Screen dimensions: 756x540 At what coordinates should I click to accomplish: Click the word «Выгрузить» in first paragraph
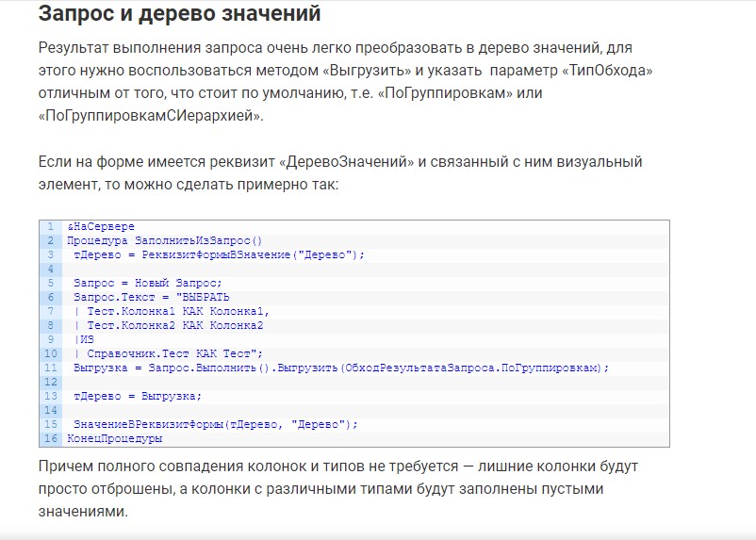[x=367, y=71]
